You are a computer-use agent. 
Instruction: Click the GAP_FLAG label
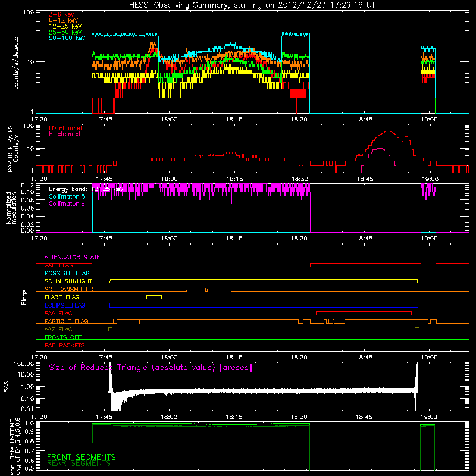click(58, 265)
